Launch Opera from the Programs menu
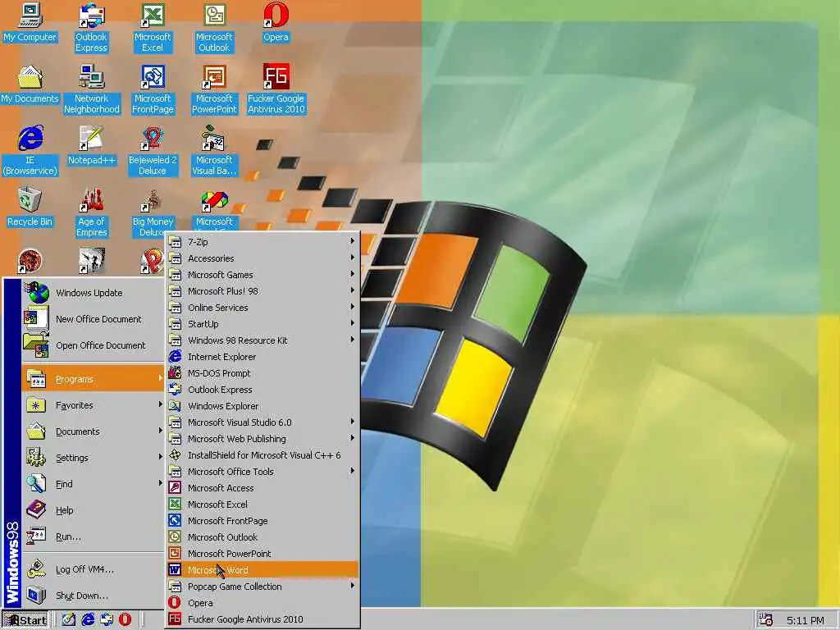The image size is (840, 630). click(x=262, y=603)
